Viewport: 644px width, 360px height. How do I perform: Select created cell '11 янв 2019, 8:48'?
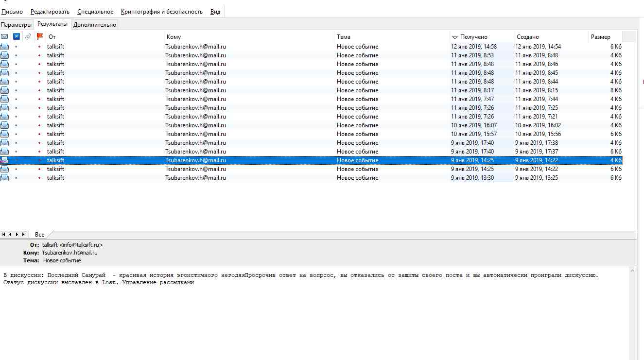537,55
